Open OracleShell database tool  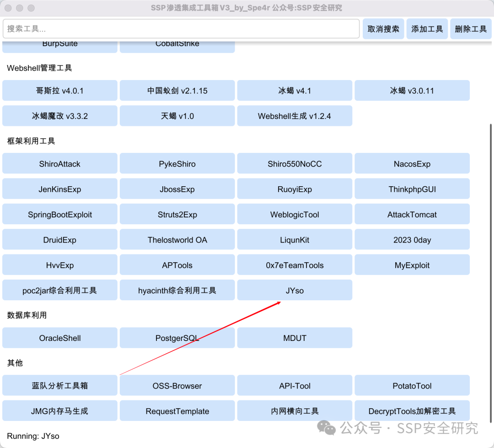60,338
